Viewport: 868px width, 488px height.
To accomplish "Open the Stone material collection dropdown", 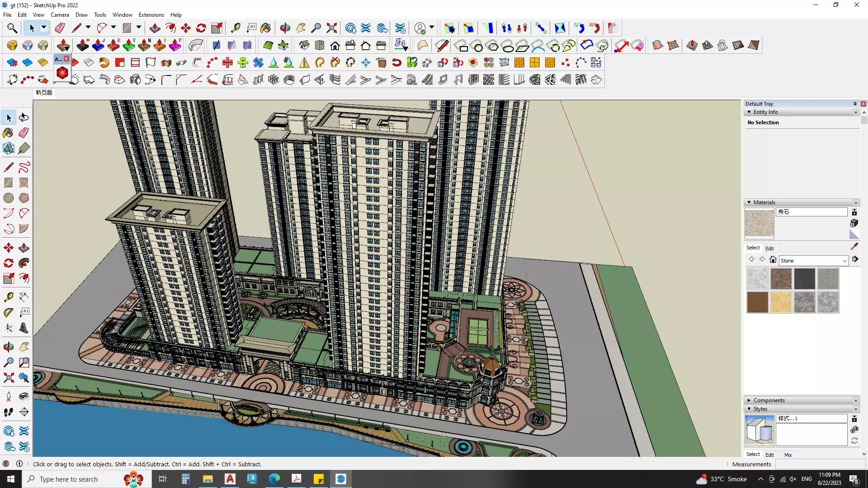I will pyautogui.click(x=844, y=261).
